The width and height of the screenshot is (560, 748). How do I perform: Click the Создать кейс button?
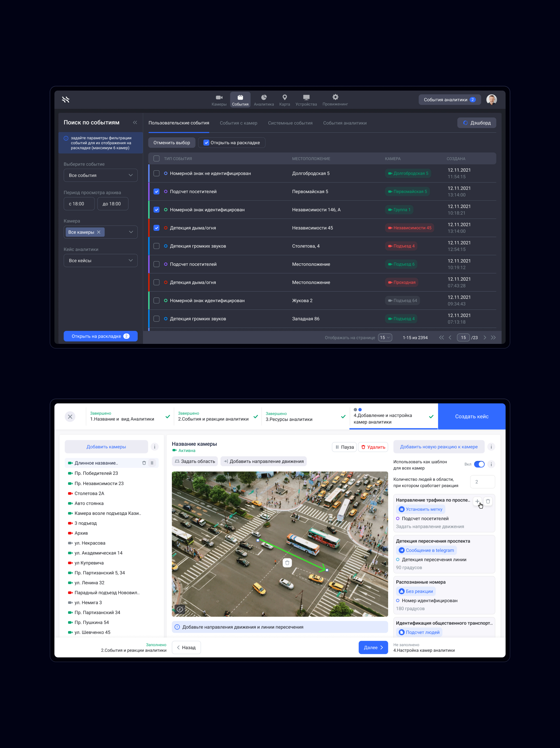471,416
